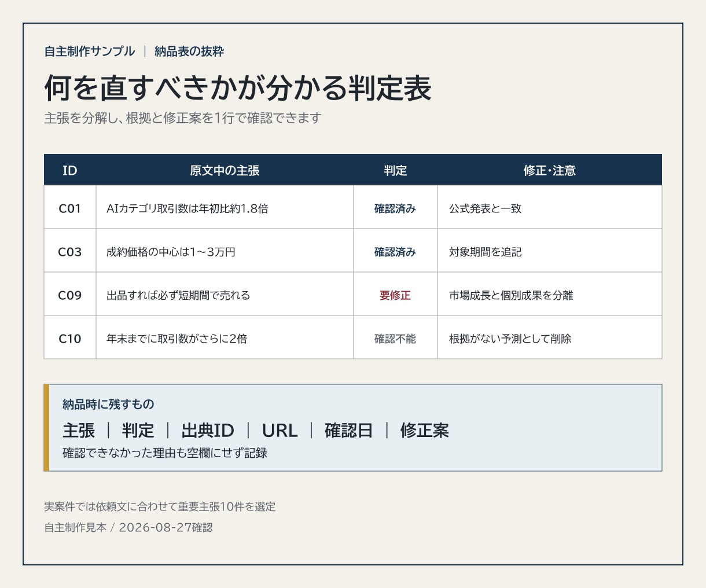
Task: Click URL in the callout list
Action: coord(280,430)
